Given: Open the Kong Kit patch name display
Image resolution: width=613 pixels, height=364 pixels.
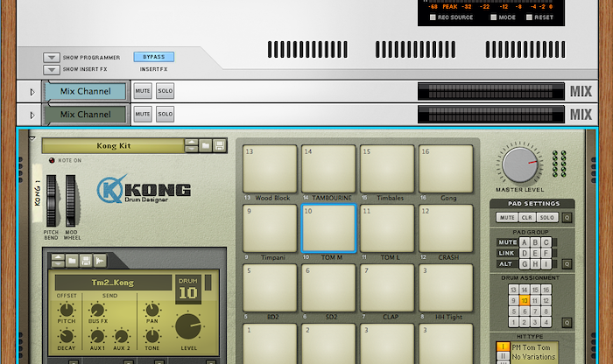Looking at the screenshot, I should 113,145.
